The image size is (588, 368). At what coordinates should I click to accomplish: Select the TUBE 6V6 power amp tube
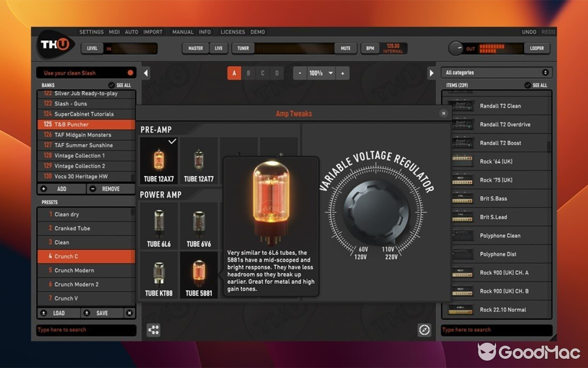click(198, 225)
